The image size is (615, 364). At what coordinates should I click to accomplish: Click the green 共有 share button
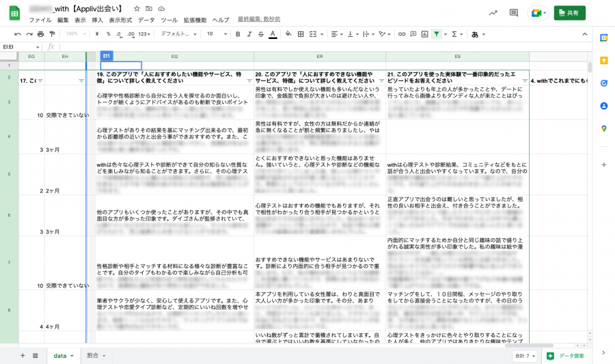coord(569,13)
